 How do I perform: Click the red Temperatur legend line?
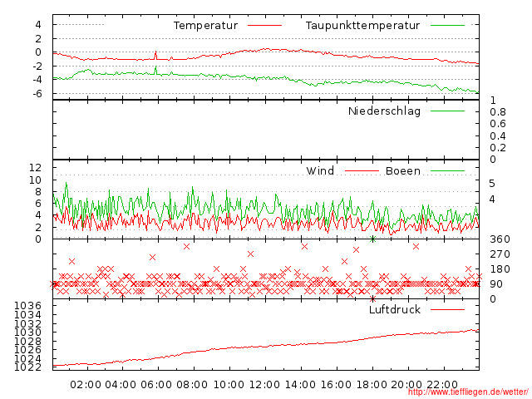click(x=264, y=26)
